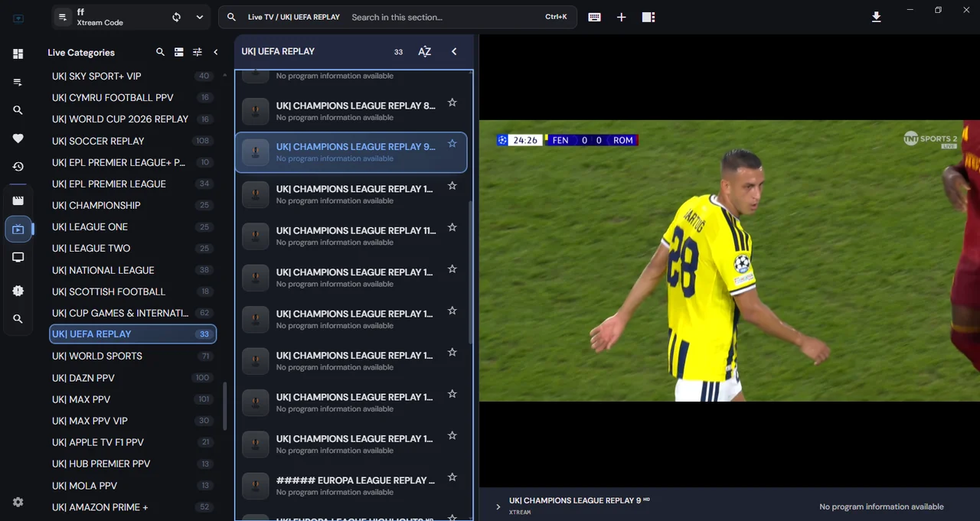The image size is (980, 521).
Task: Select the Live TV icon in sidebar
Action: click(18, 229)
